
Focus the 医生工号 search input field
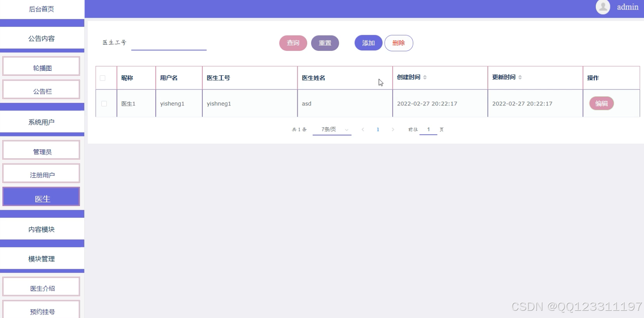coord(169,43)
